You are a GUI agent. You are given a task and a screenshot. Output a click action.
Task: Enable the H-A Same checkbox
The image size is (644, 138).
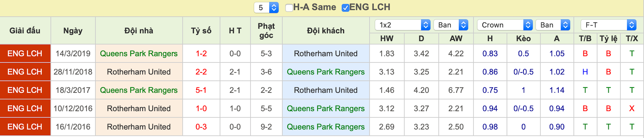pos(289,8)
